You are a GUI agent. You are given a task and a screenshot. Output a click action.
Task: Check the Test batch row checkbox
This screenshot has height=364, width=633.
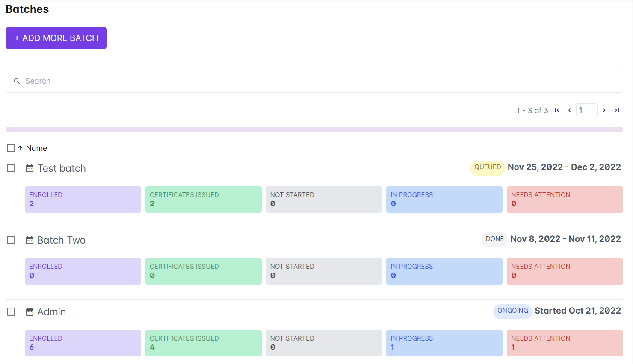(11, 168)
